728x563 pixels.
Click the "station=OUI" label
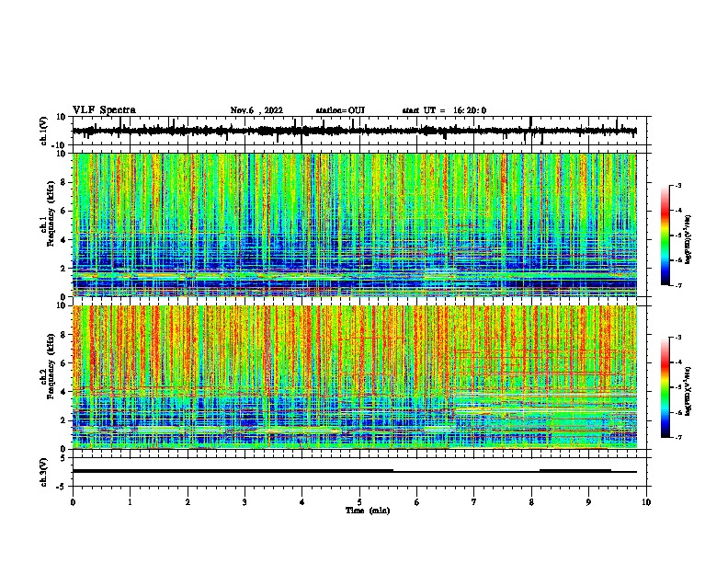(340, 110)
